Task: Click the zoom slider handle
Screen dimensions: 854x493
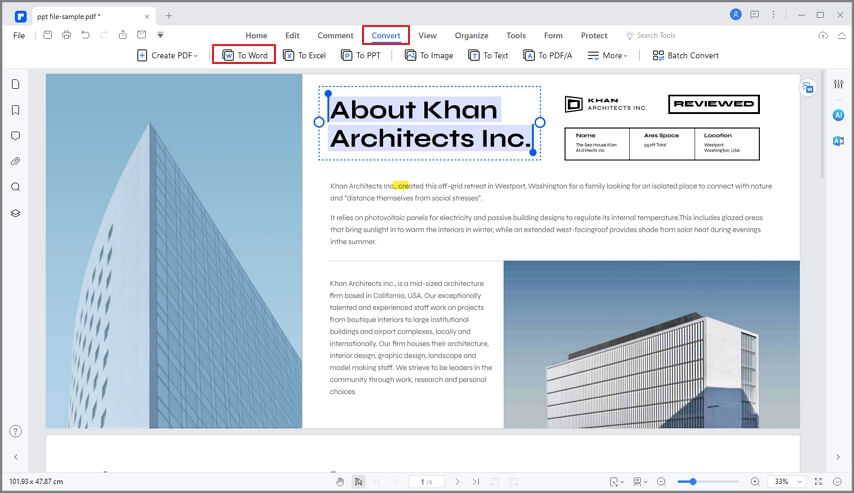Action: [x=693, y=482]
